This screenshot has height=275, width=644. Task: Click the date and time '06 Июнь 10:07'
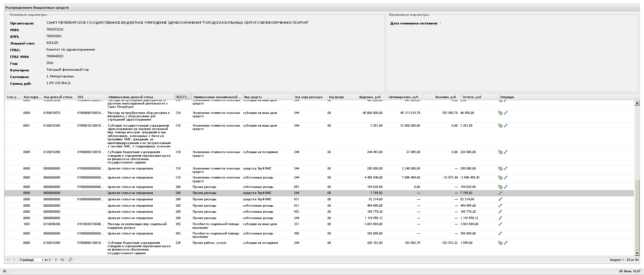tap(630, 271)
